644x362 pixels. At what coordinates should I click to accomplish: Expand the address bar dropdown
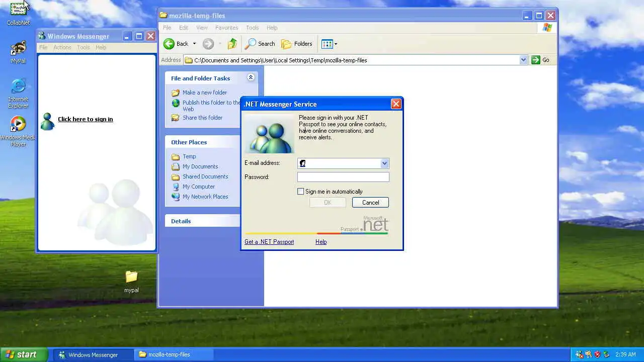pyautogui.click(x=523, y=60)
